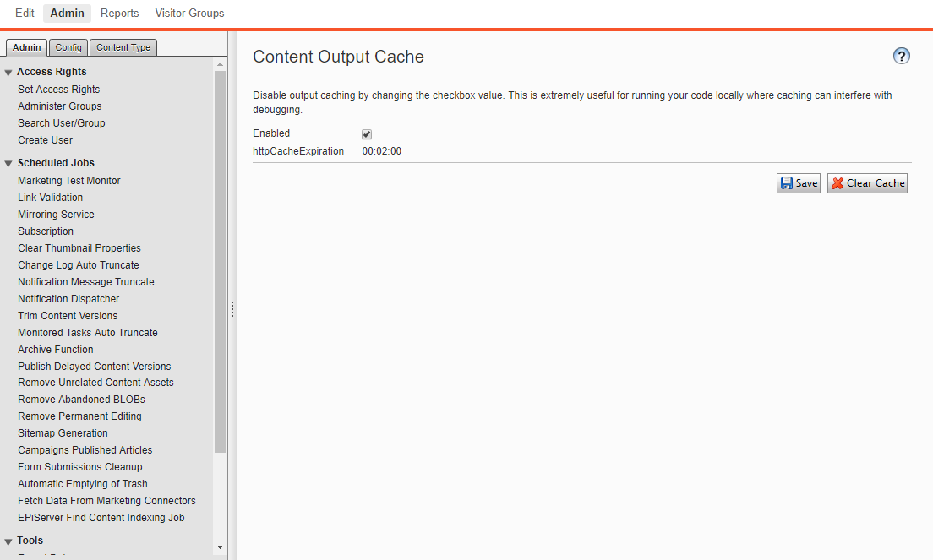The width and height of the screenshot is (933, 560).
Task: Open the Content Type tab
Action: click(123, 47)
